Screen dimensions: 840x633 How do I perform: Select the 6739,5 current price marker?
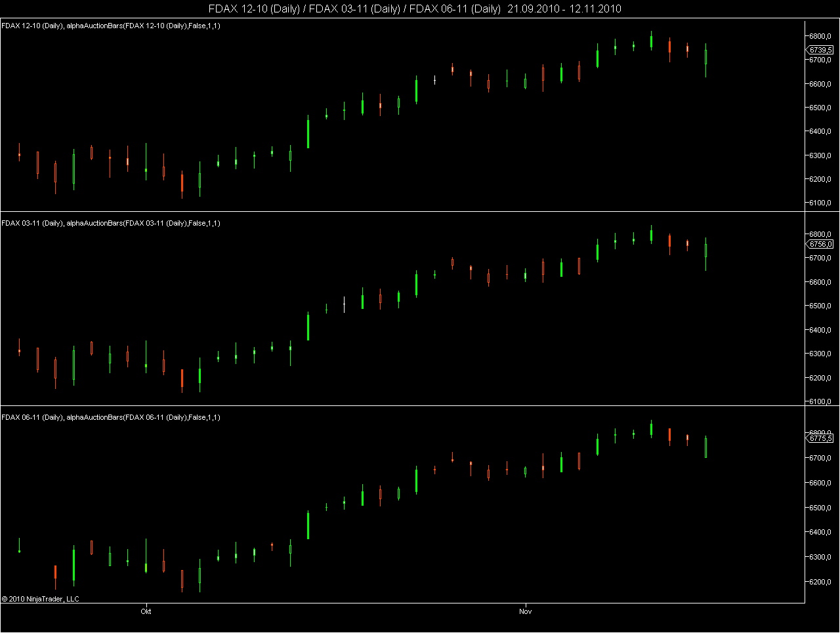click(x=820, y=49)
